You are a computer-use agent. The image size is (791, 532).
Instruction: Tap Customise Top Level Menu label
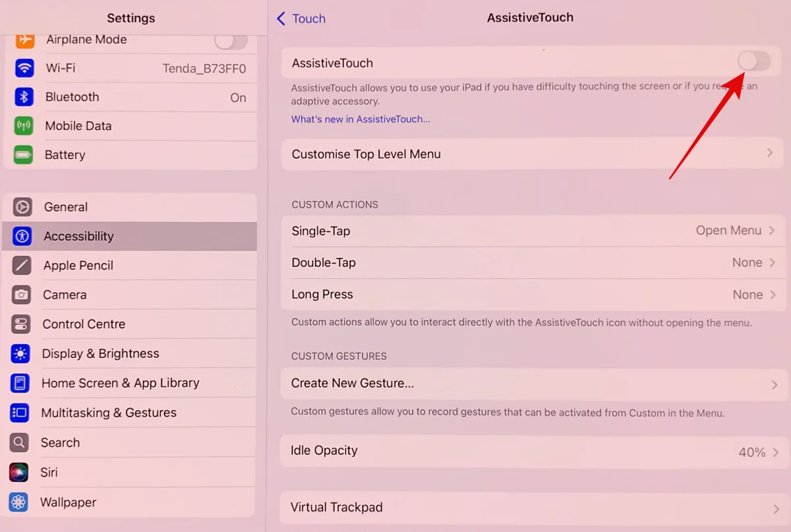[x=366, y=154]
